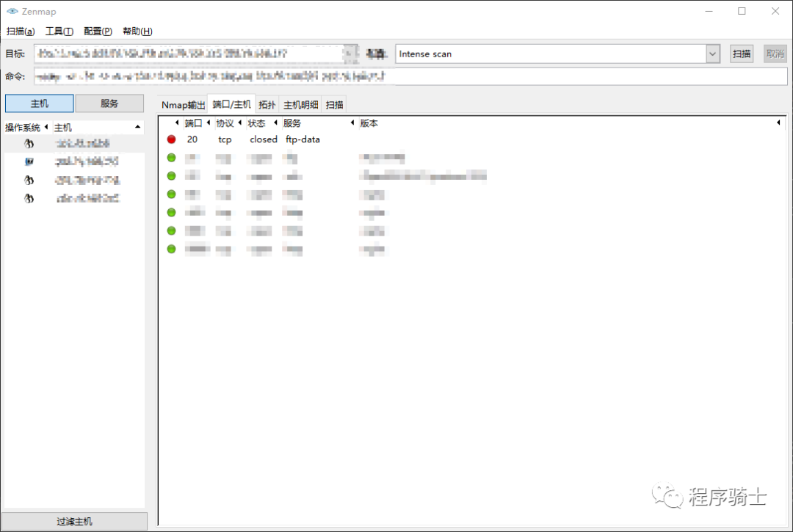This screenshot has width=793, height=532.
Task: Click the last green open-port status dot
Action: (x=171, y=249)
